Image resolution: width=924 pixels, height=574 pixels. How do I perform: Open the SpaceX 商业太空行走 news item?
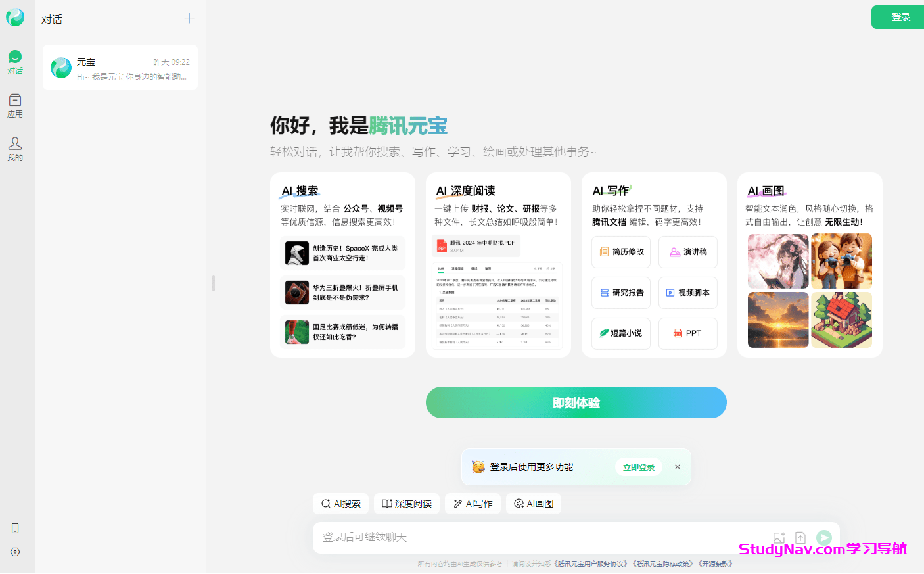point(342,253)
